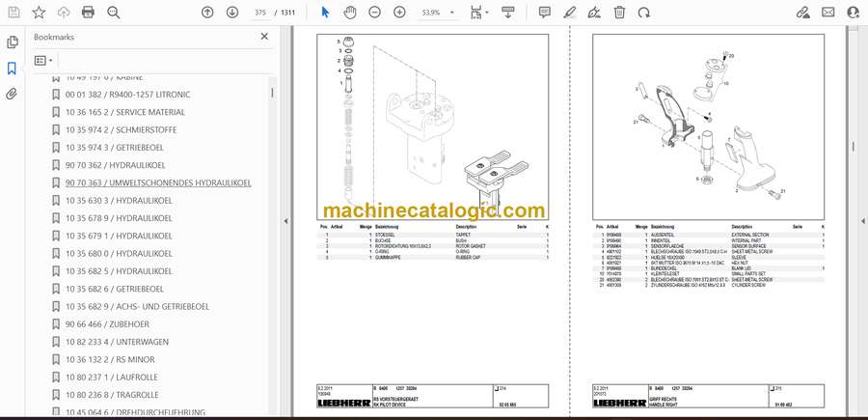The width and height of the screenshot is (868, 420).
Task: Open the fit page options tool
Action: pyautogui.click(x=478, y=13)
